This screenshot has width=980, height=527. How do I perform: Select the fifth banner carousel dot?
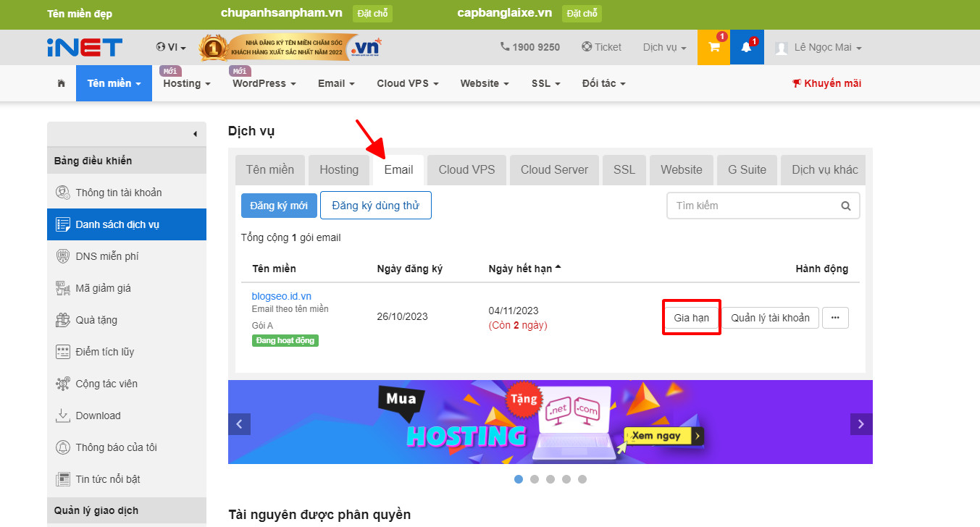[582, 479]
